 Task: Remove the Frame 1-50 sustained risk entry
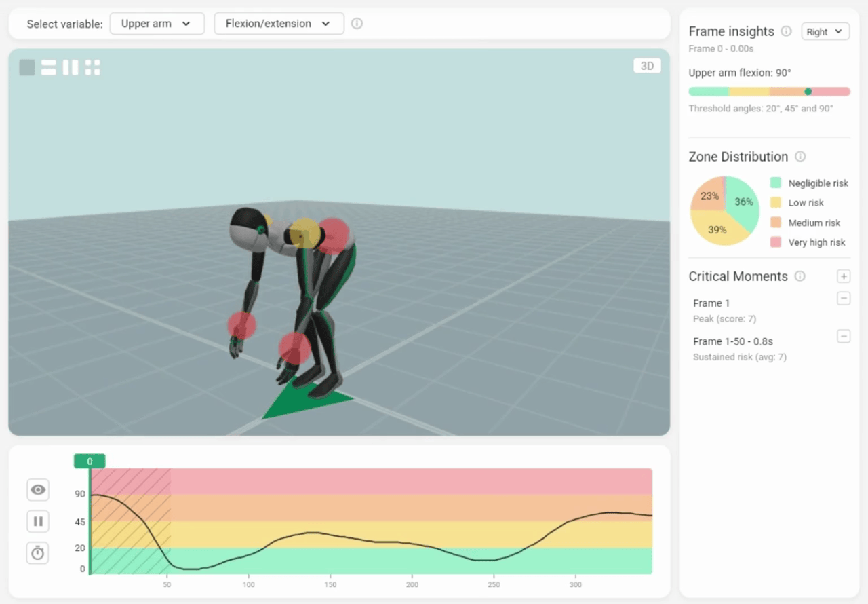click(844, 336)
